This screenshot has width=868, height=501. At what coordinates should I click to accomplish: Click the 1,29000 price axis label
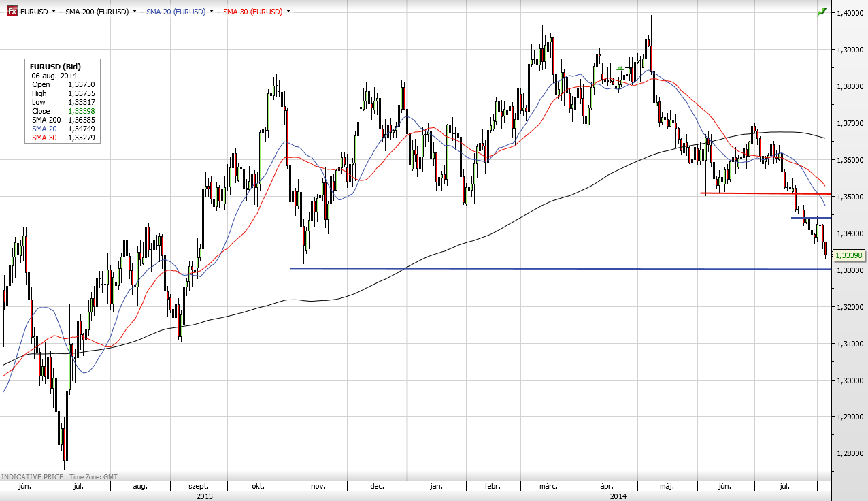(850, 417)
